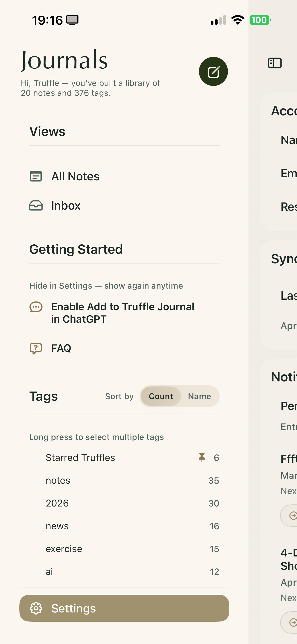Select the exercise tag
The image size is (297, 644).
point(124,549)
